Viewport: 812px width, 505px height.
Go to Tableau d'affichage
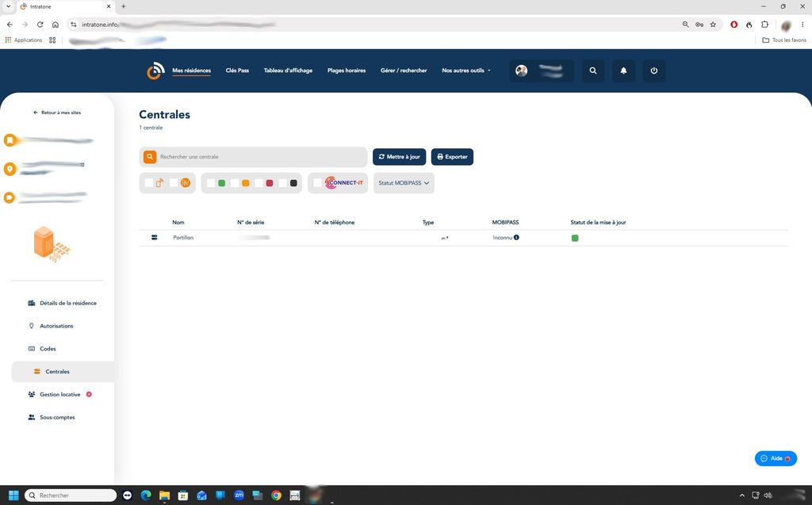coord(288,71)
